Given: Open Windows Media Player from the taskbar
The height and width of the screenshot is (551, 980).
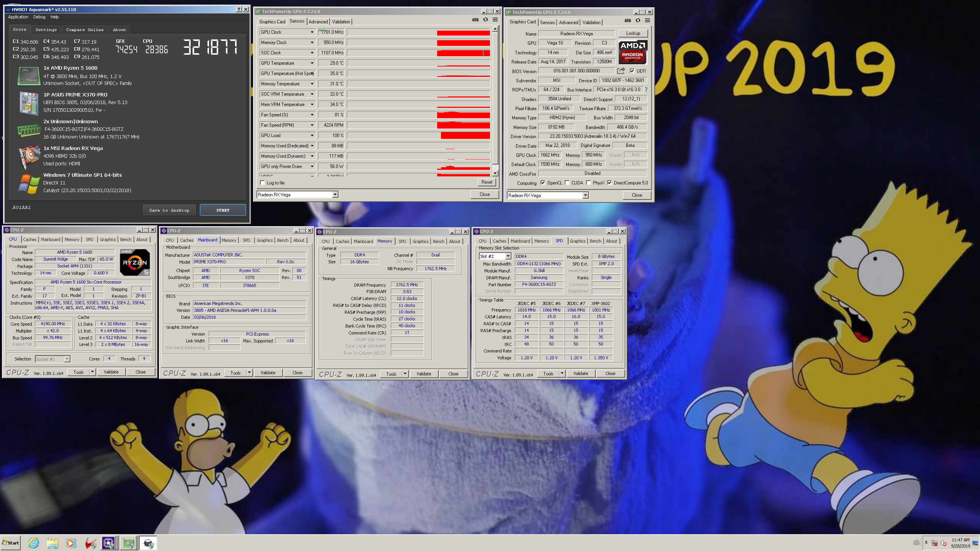Looking at the screenshot, I should click(71, 543).
